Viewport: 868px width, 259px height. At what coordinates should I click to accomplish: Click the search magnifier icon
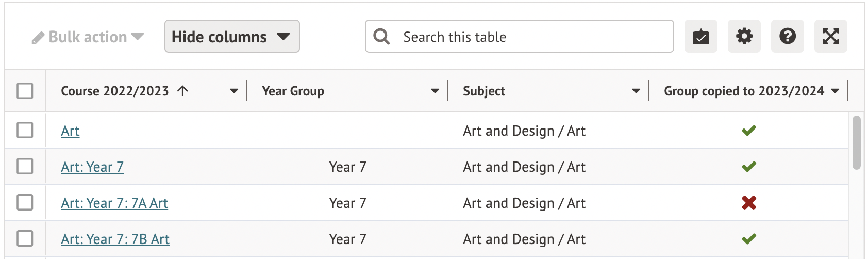point(381,37)
